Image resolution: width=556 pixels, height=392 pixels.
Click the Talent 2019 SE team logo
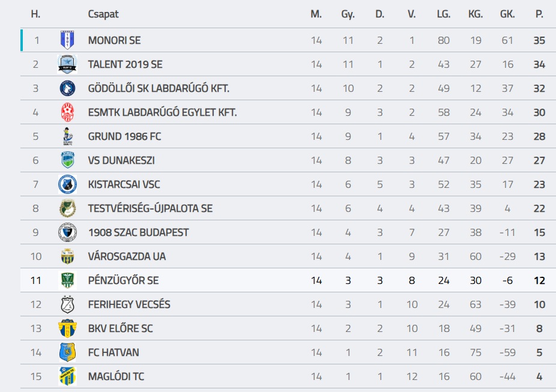[67, 64]
